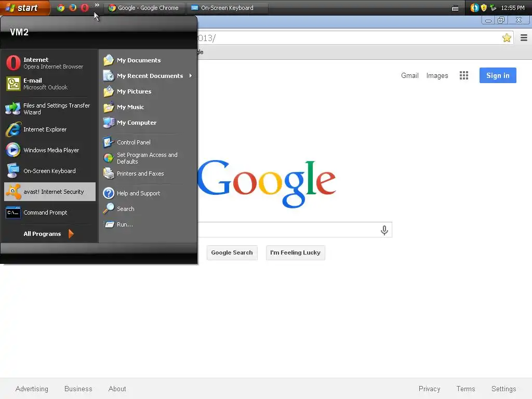Click the blue Sign in button
The image size is (532, 399).
[498, 75]
